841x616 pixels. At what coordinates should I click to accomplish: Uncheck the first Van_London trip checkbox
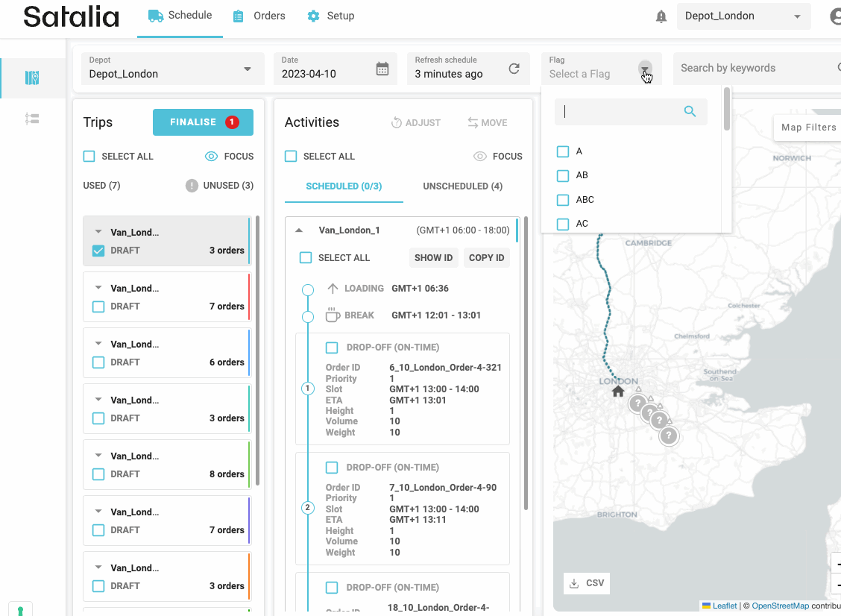(98, 251)
